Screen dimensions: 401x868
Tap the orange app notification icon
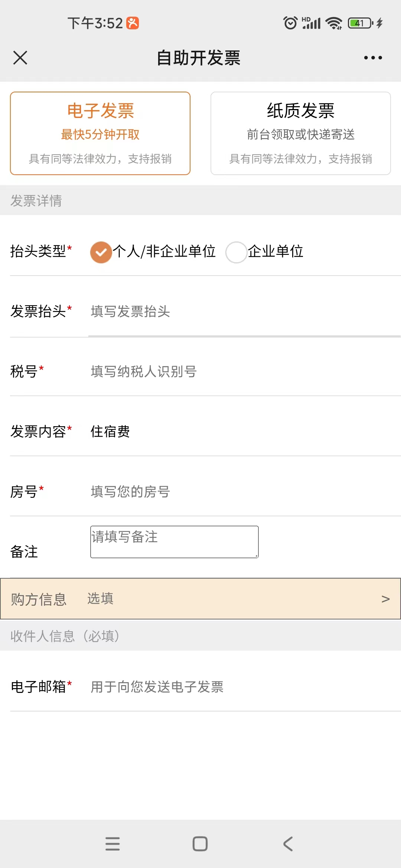point(133,23)
